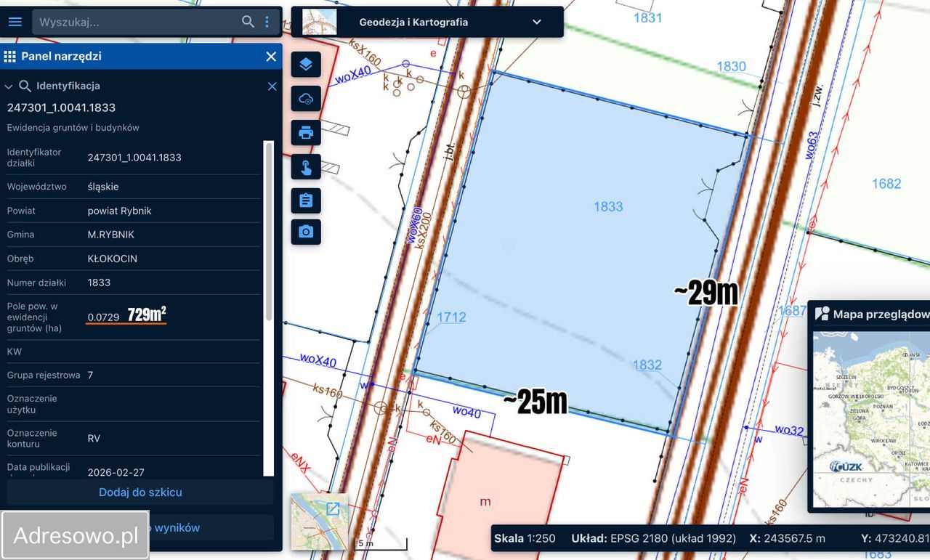This screenshot has width=930, height=560.
Task: Click parcel label 1682 on the map
Action: [886, 184]
